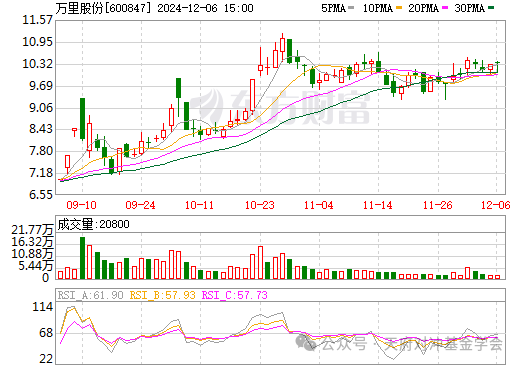
Task: Select the 10-11 date axis label
Action: point(199,205)
